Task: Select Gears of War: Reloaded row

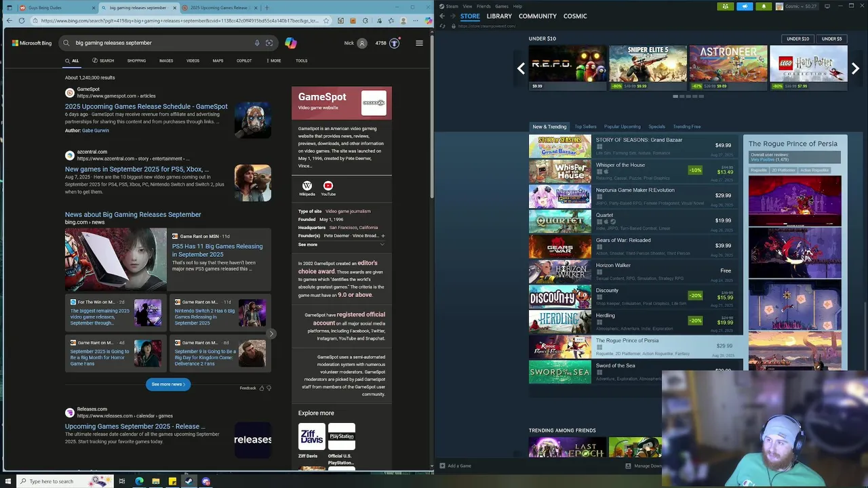Action: 633,246
